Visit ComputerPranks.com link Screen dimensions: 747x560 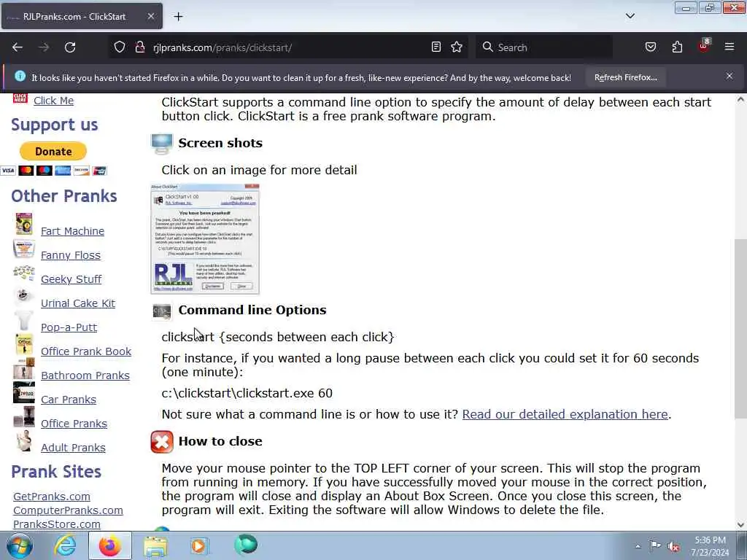[x=68, y=510]
